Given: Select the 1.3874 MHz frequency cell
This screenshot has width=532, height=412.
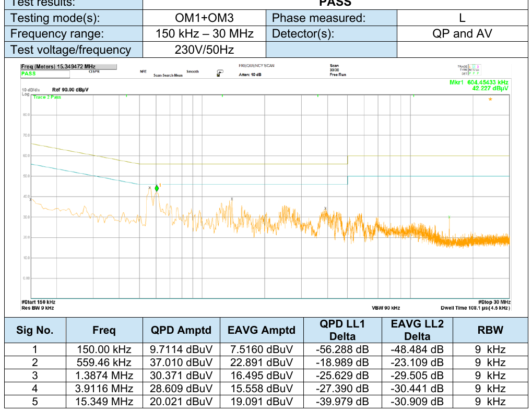Looking at the screenshot, I should point(104,375).
